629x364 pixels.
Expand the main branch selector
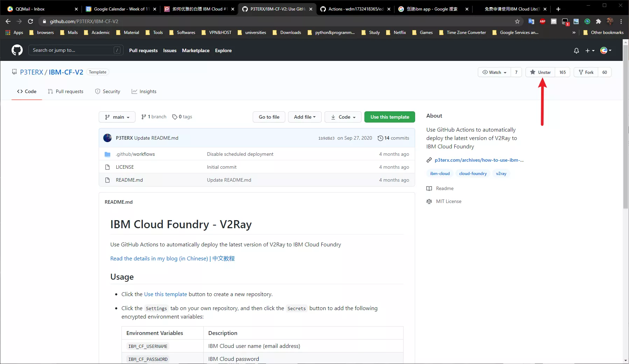coord(117,117)
